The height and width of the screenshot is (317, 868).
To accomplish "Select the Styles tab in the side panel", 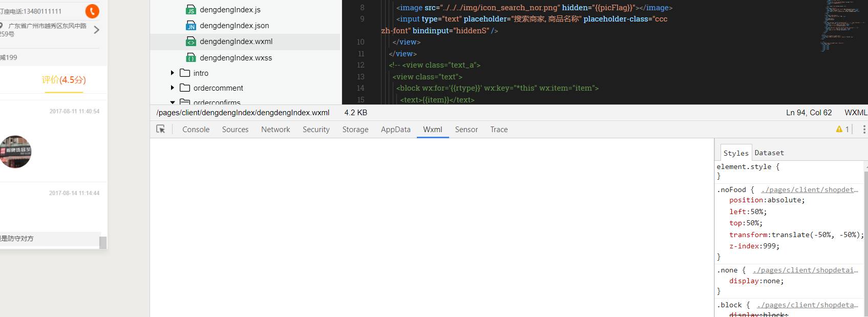I will click(x=736, y=153).
